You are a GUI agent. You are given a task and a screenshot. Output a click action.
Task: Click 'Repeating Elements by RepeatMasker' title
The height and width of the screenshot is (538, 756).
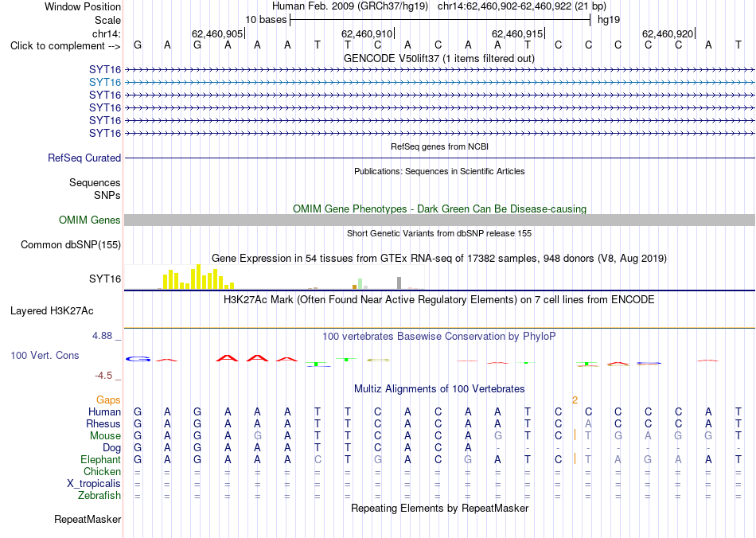[x=440, y=508]
